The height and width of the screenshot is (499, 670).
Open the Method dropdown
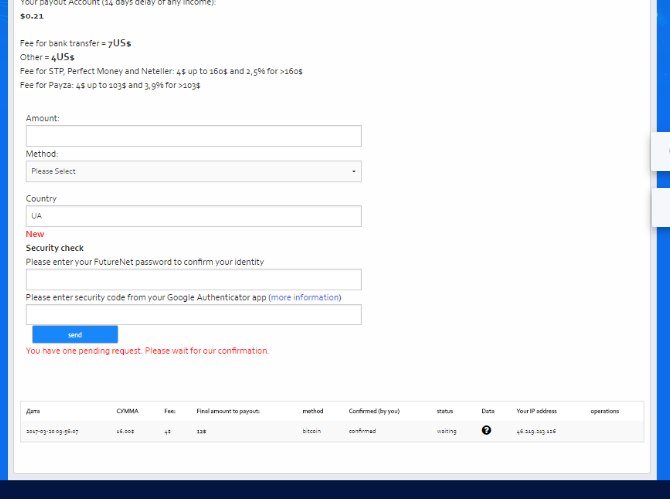(193, 171)
